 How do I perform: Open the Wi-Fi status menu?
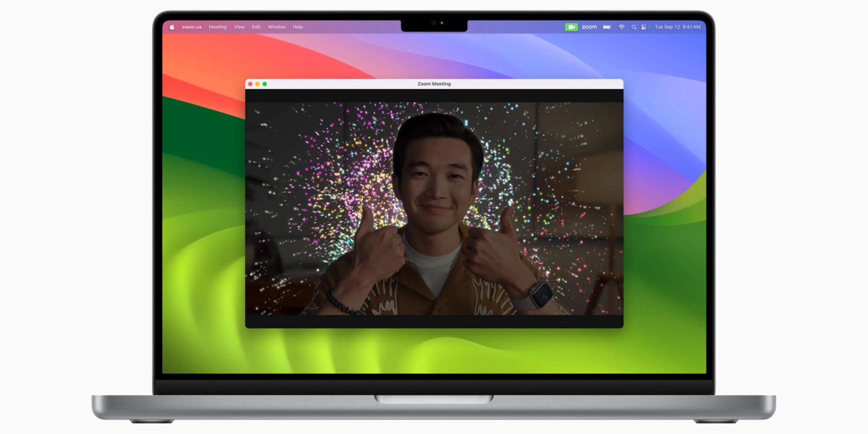coord(621,27)
